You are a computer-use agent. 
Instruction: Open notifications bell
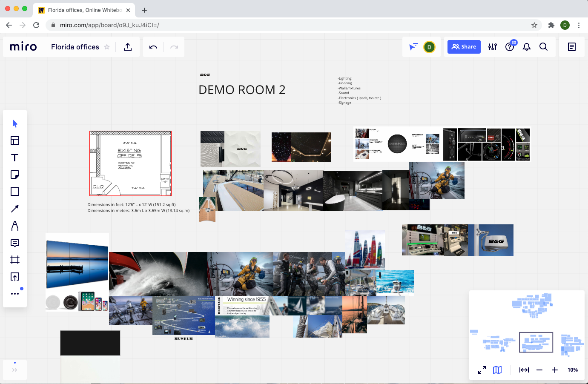point(527,47)
